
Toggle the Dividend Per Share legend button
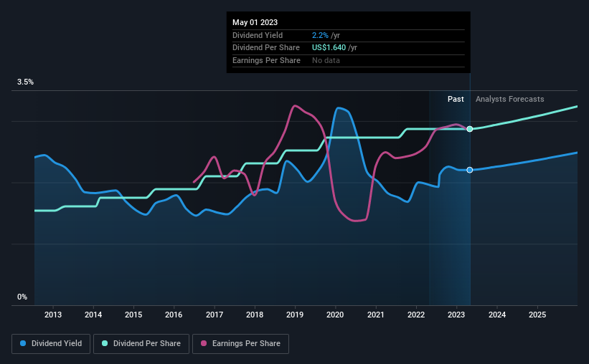141,344
